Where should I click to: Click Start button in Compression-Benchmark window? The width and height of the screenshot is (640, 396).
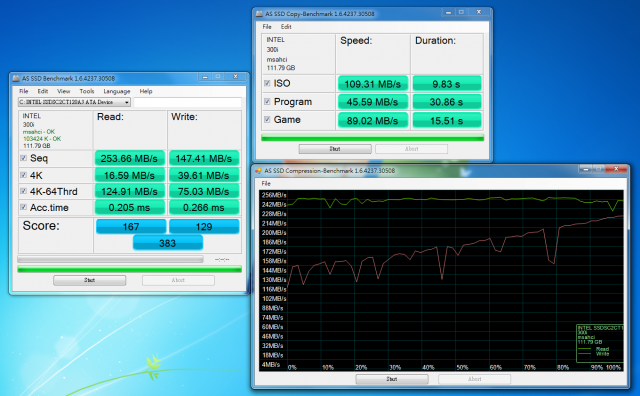pos(392,379)
